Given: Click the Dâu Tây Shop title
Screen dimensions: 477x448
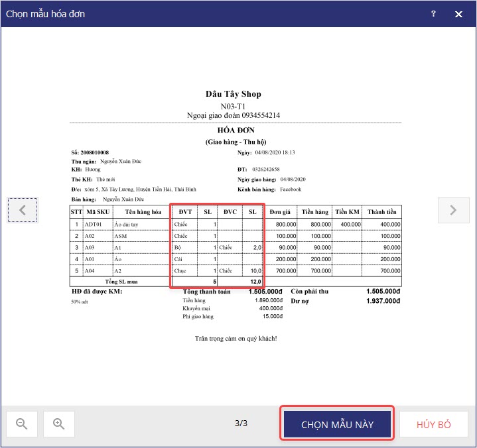Looking at the screenshot, I should (x=234, y=94).
